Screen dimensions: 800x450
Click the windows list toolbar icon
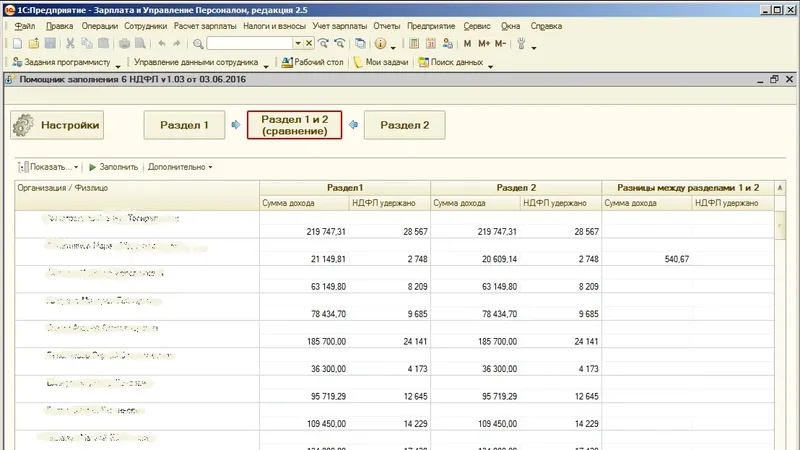(x=360, y=44)
